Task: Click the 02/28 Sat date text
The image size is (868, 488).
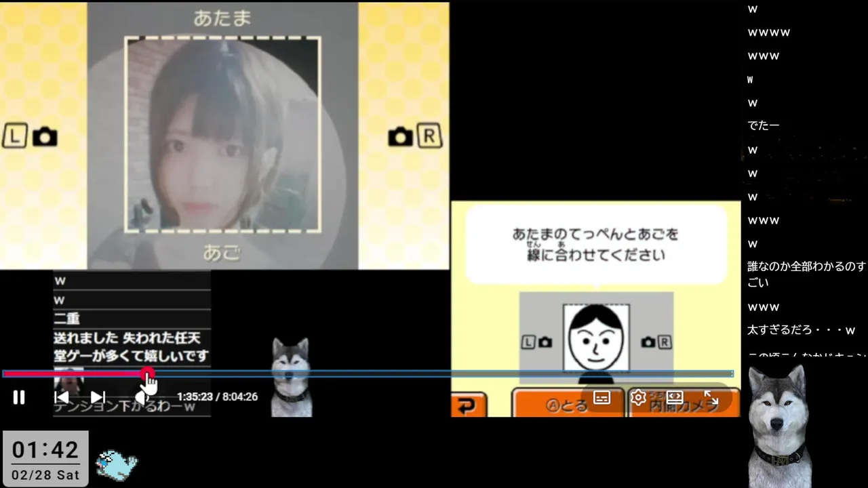Action: point(45,475)
